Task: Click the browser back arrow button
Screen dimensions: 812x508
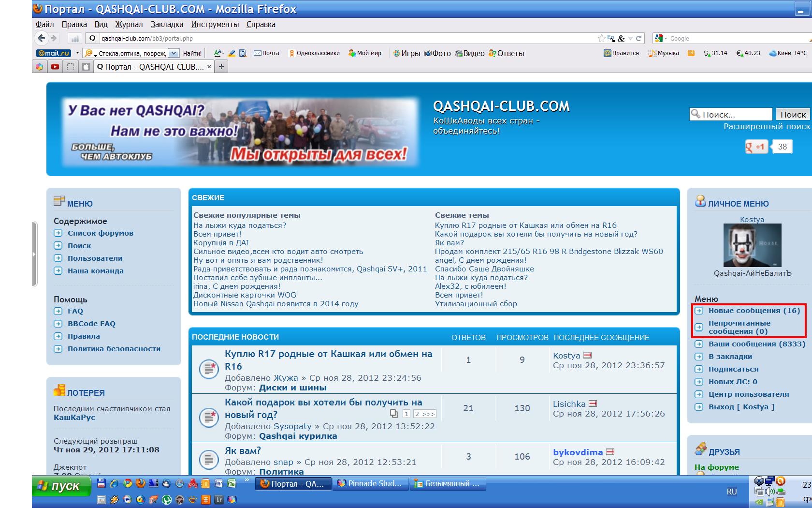Action: pos(42,38)
